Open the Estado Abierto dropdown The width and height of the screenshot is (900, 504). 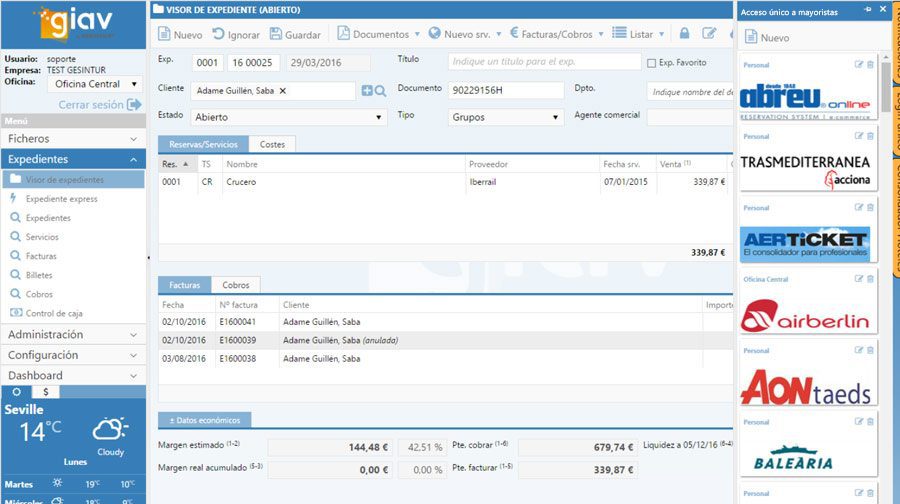pyautogui.click(x=289, y=117)
